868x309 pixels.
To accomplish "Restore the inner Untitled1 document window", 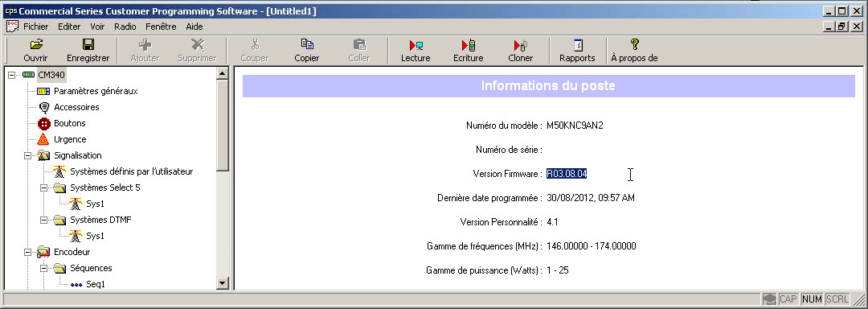I will coord(841,26).
